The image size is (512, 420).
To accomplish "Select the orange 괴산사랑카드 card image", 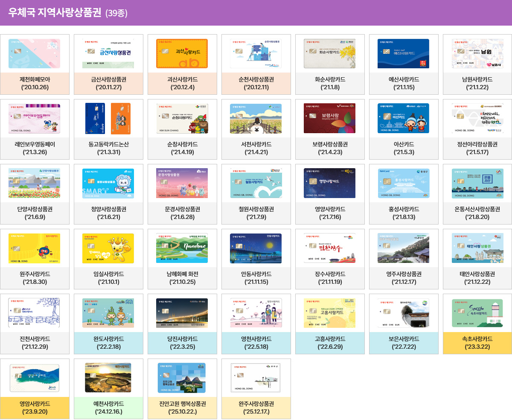I will click(x=182, y=54).
